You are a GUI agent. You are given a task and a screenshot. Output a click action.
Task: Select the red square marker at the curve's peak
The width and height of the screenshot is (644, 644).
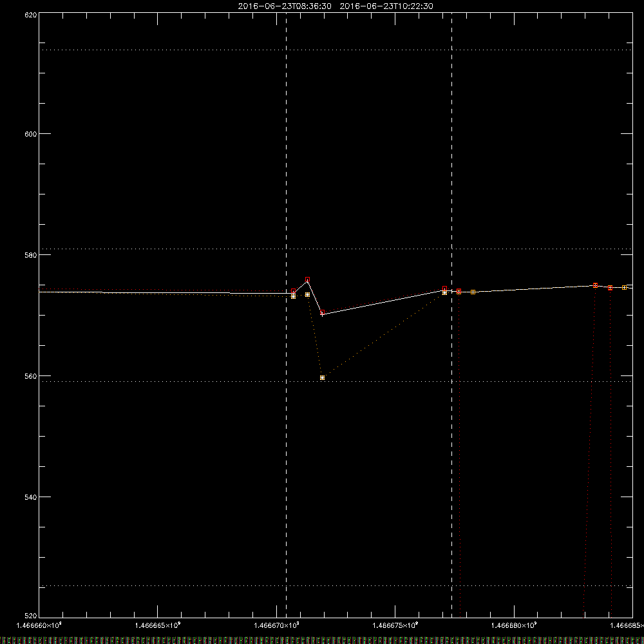click(308, 279)
